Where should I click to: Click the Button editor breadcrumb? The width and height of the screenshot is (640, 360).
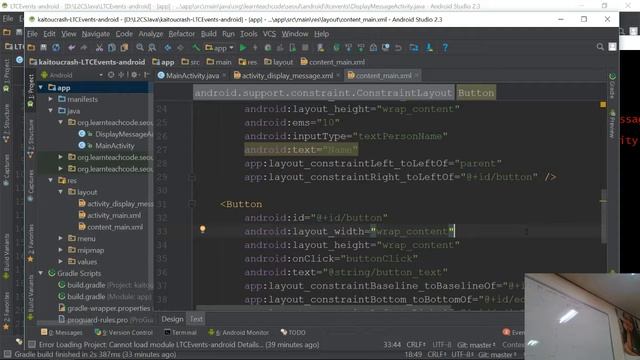tap(476, 93)
